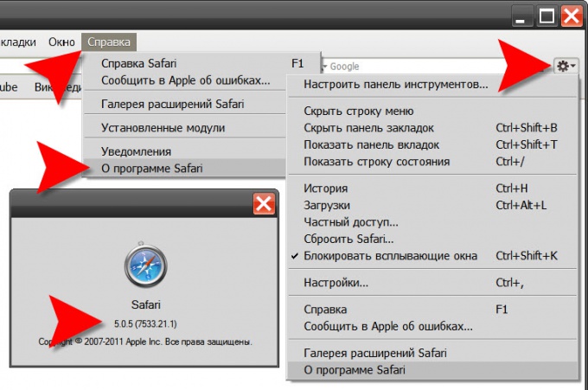This screenshot has width=588, height=390.
Task: Minimize the Safari browser window
Action: click(521, 17)
